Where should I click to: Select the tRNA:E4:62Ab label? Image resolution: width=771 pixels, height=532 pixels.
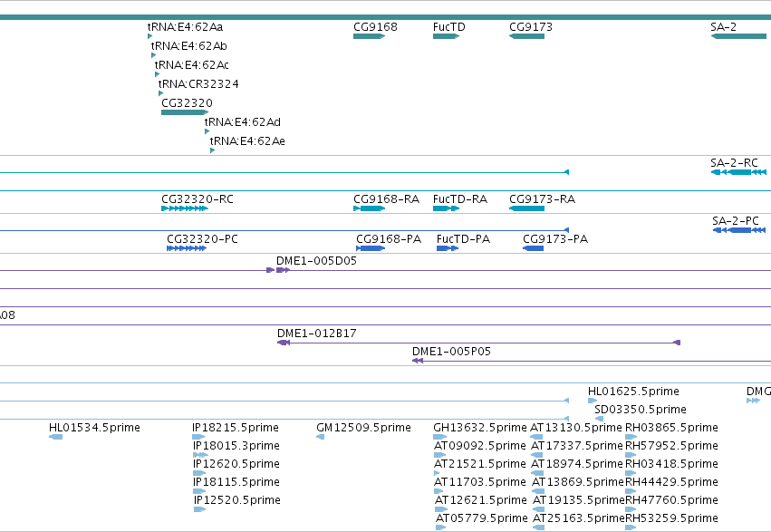point(188,46)
